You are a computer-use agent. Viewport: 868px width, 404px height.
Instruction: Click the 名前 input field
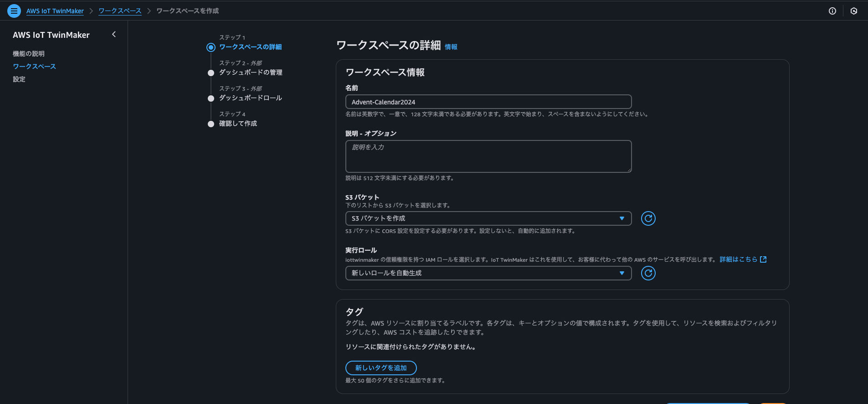(488, 102)
